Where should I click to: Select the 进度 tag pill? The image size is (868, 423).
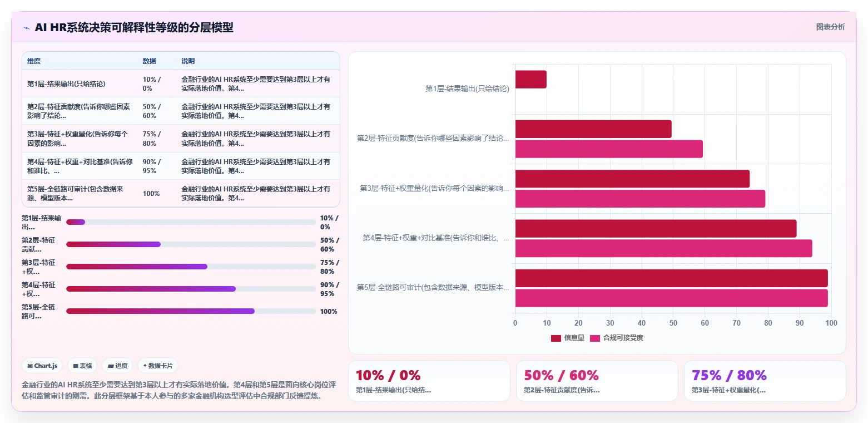coord(117,366)
